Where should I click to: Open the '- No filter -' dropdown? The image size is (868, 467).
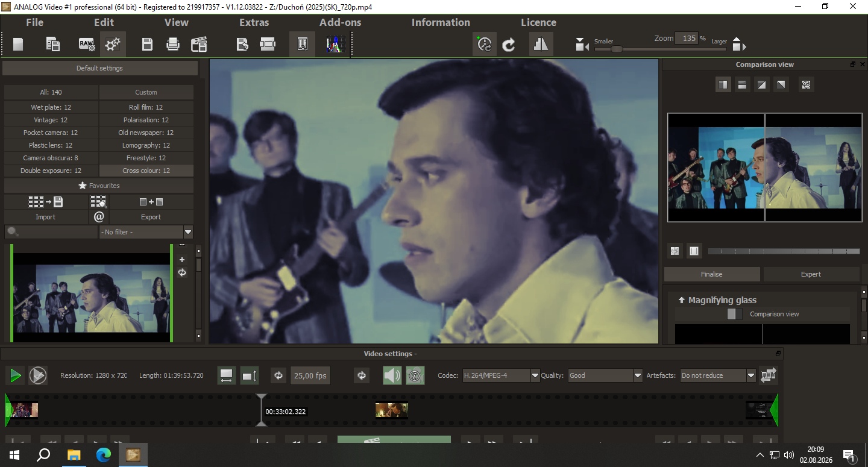point(146,232)
